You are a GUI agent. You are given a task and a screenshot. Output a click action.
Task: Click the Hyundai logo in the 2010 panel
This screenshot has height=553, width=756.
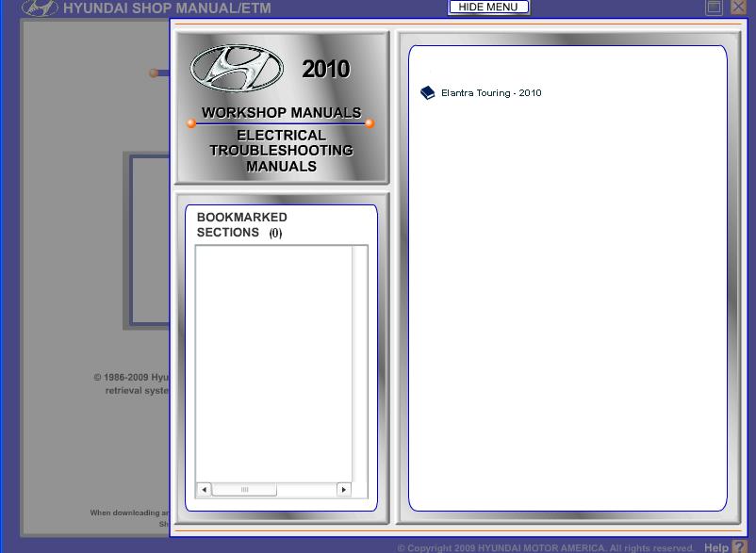point(237,68)
